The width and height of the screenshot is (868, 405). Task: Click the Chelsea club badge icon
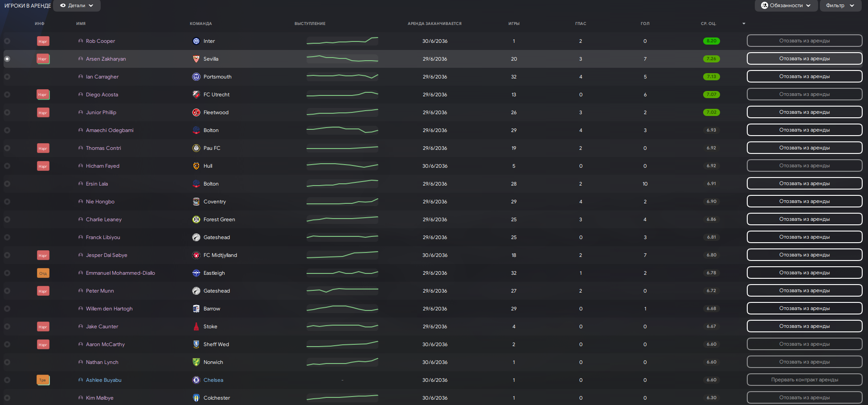click(x=196, y=380)
